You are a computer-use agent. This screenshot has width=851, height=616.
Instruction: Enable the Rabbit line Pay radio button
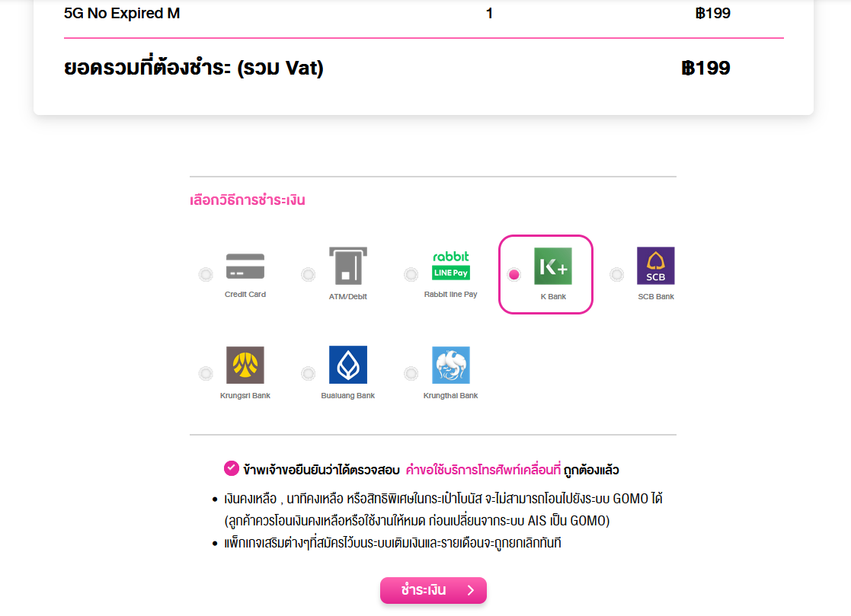pos(411,274)
